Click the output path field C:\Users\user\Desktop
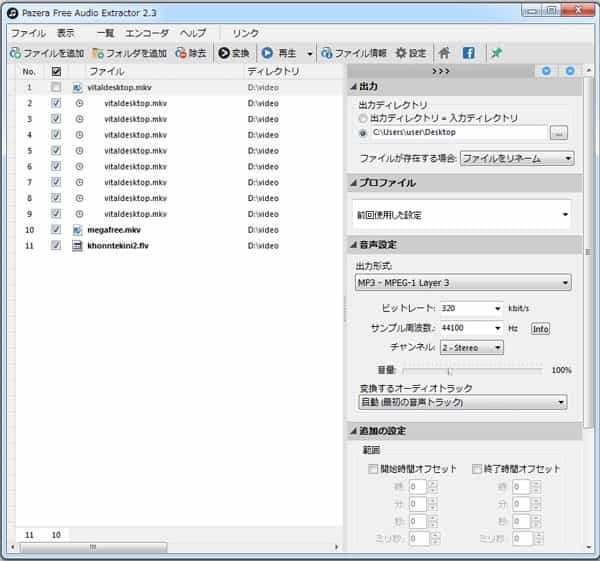600x561 pixels. pos(458,133)
